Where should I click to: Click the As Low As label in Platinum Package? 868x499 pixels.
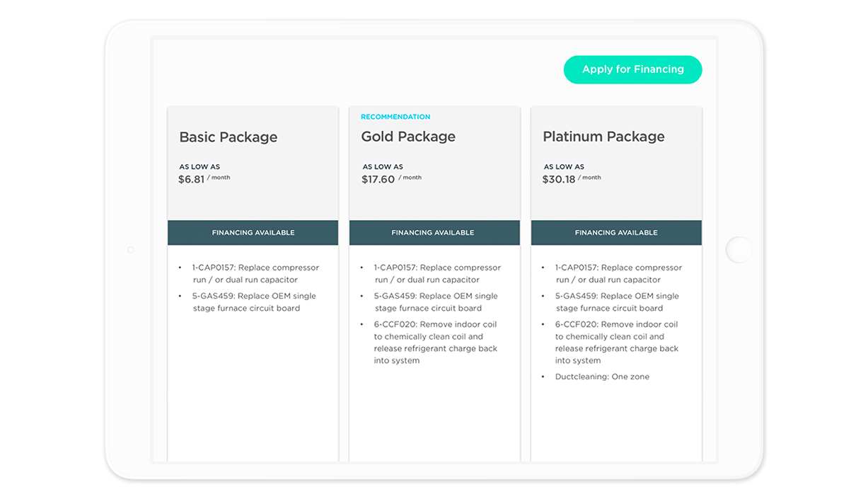tap(564, 167)
